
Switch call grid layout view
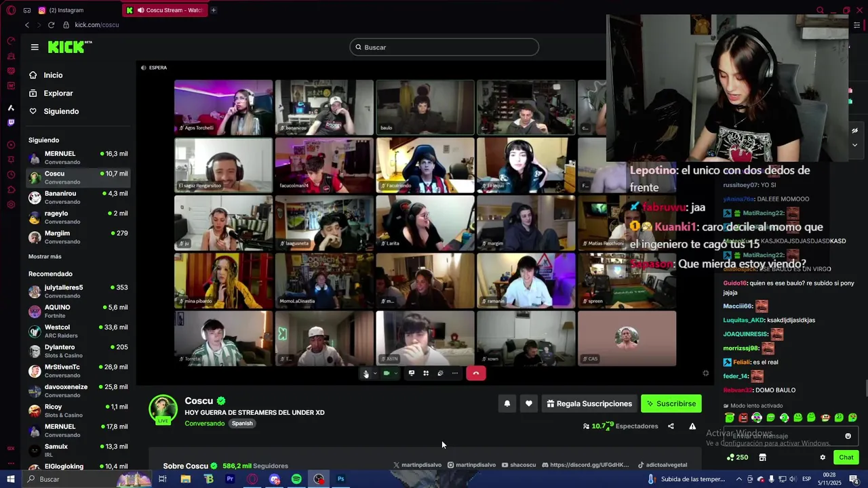tap(426, 373)
